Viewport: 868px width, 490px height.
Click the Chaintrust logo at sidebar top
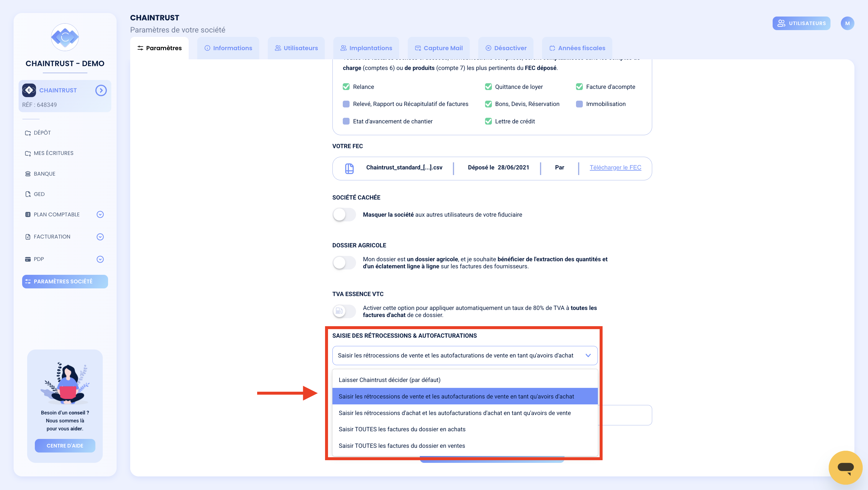point(65,37)
